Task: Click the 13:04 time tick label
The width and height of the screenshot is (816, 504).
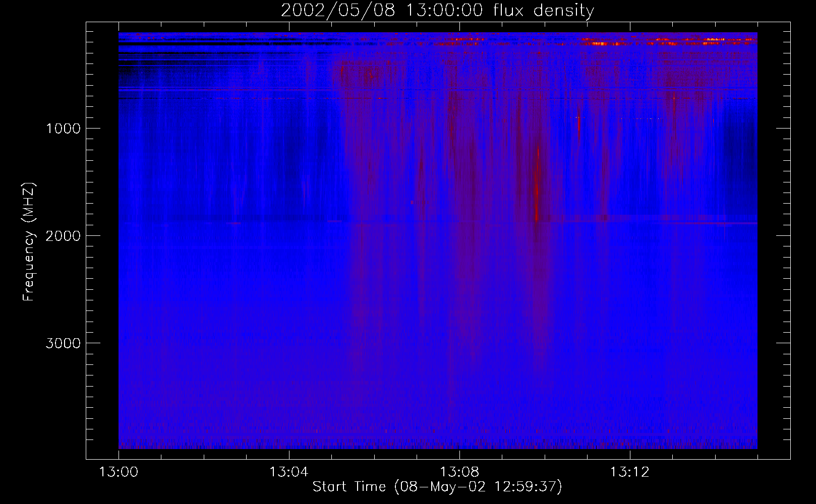Action: 289,472
